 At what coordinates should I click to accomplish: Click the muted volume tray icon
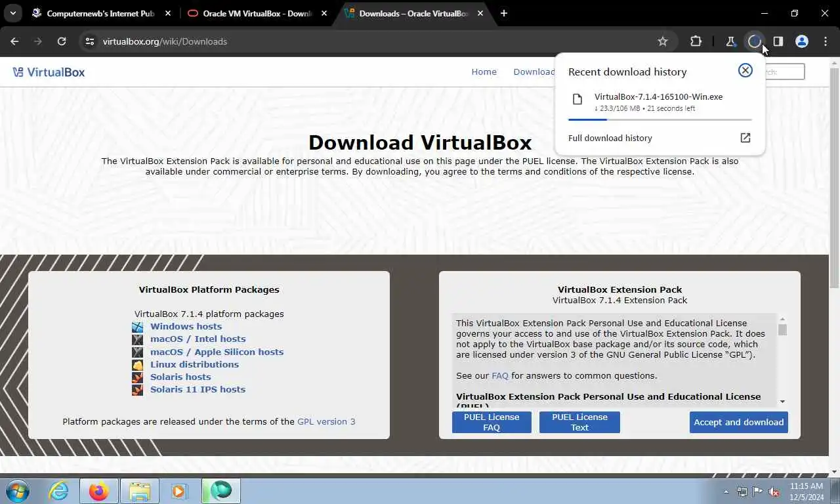(774, 492)
